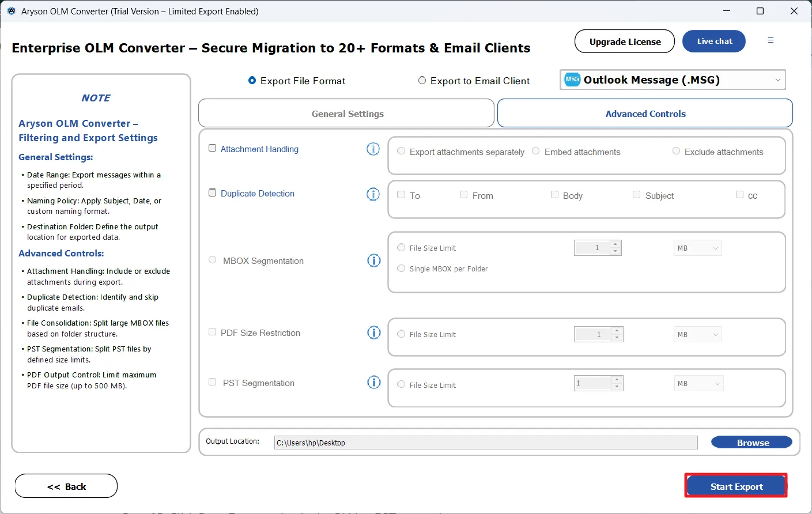Open the info icon for MBOX Segmentation
This screenshot has width=812, height=514.
tap(373, 260)
